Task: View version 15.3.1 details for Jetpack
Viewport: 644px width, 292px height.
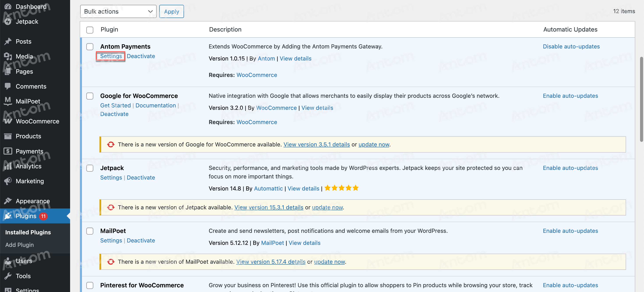Action: point(269,207)
